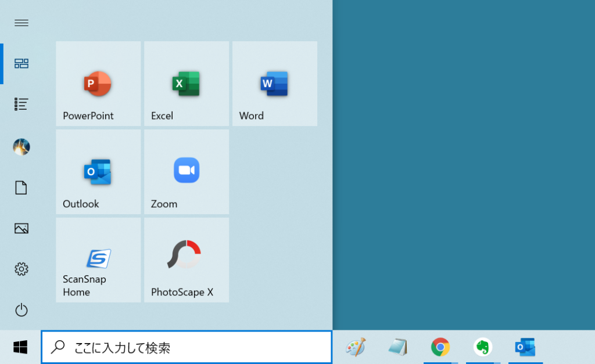The image size is (595, 364).
Task: Expand the Start menu hamburger button
Action: pyautogui.click(x=21, y=23)
